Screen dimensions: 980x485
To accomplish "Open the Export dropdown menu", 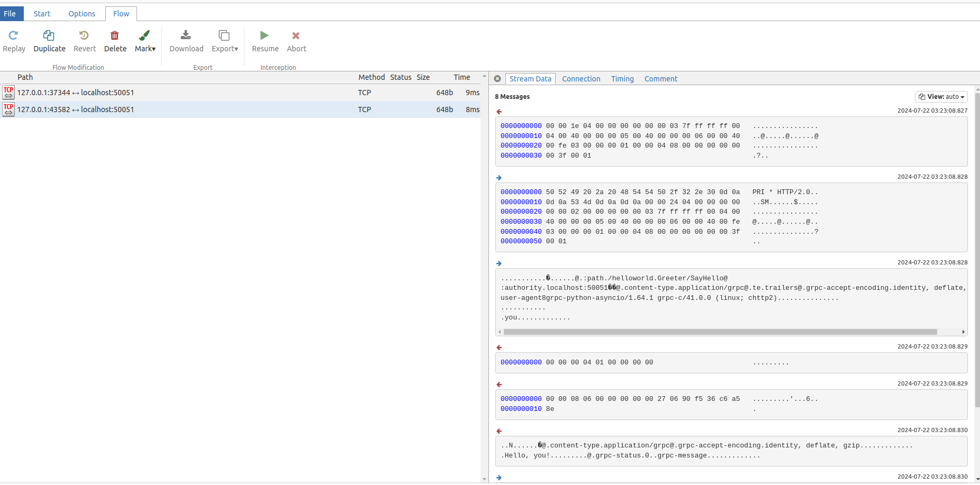I will click(x=225, y=42).
